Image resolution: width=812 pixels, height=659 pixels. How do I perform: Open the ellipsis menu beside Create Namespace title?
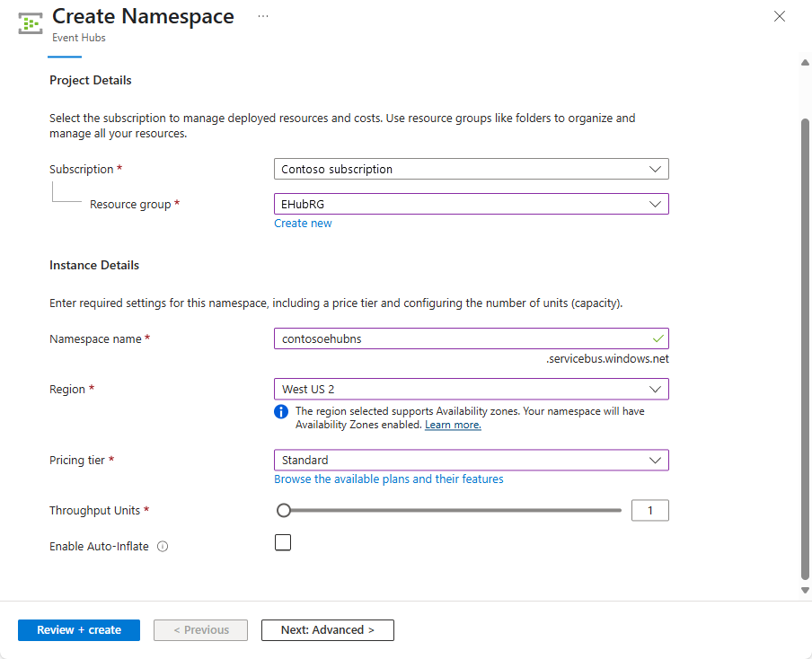262,16
